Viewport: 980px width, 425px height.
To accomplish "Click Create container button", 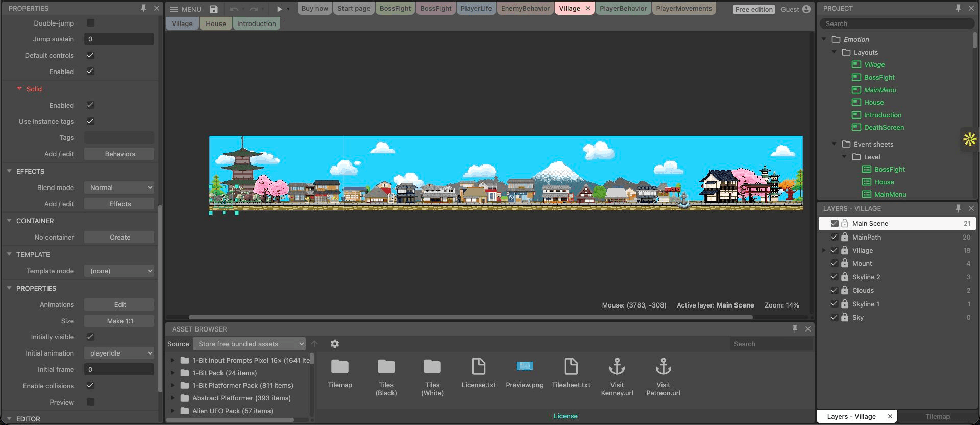I will pyautogui.click(x=119, y=237).
